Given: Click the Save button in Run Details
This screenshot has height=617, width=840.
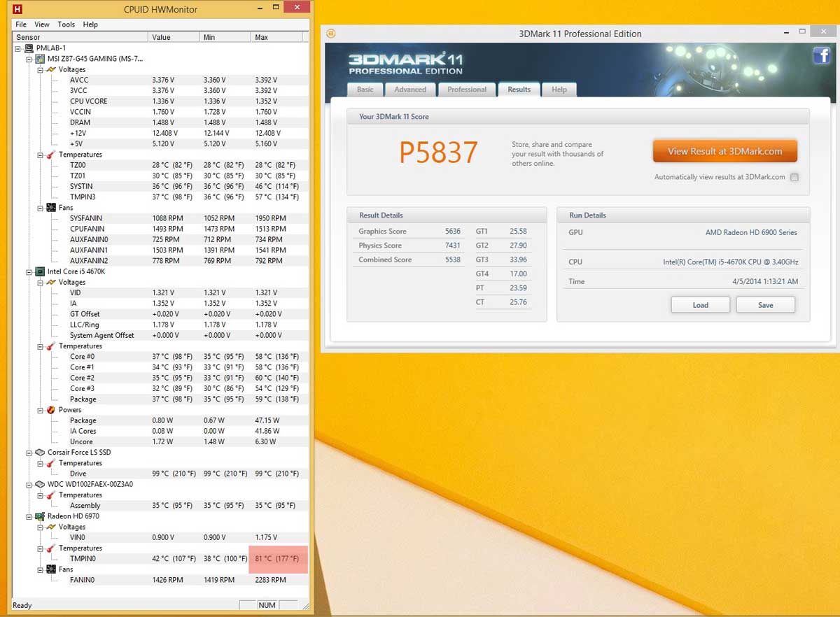Looking at the screenshot, I should click(x=766, y=305).
